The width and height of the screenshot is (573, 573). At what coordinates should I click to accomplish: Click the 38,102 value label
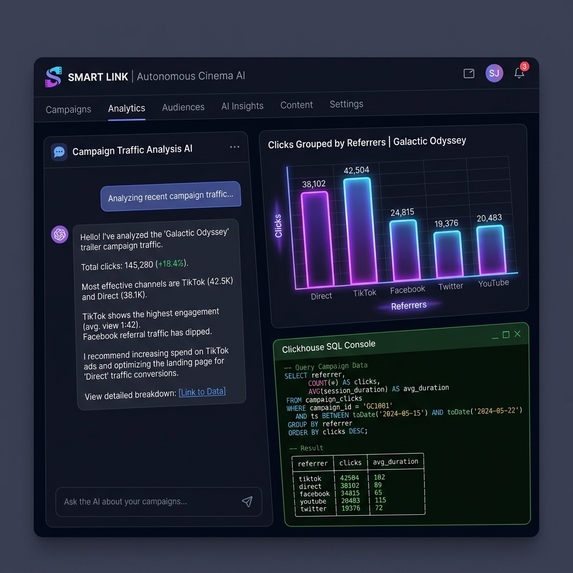point(314,184)
